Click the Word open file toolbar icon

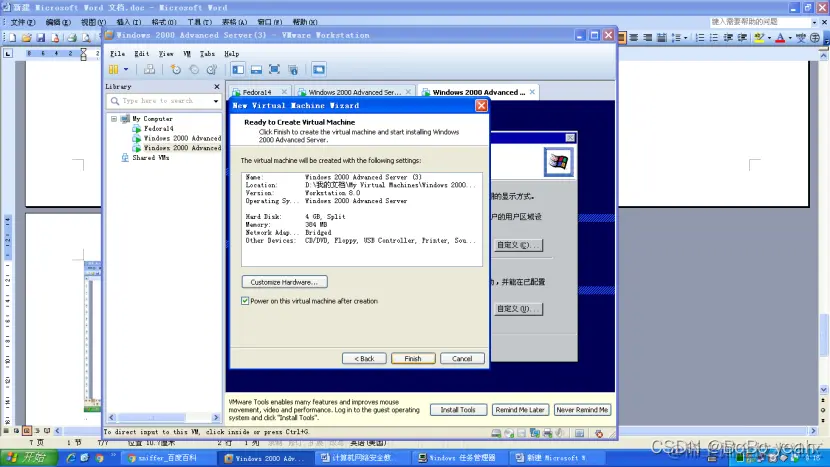click(26, 38)
